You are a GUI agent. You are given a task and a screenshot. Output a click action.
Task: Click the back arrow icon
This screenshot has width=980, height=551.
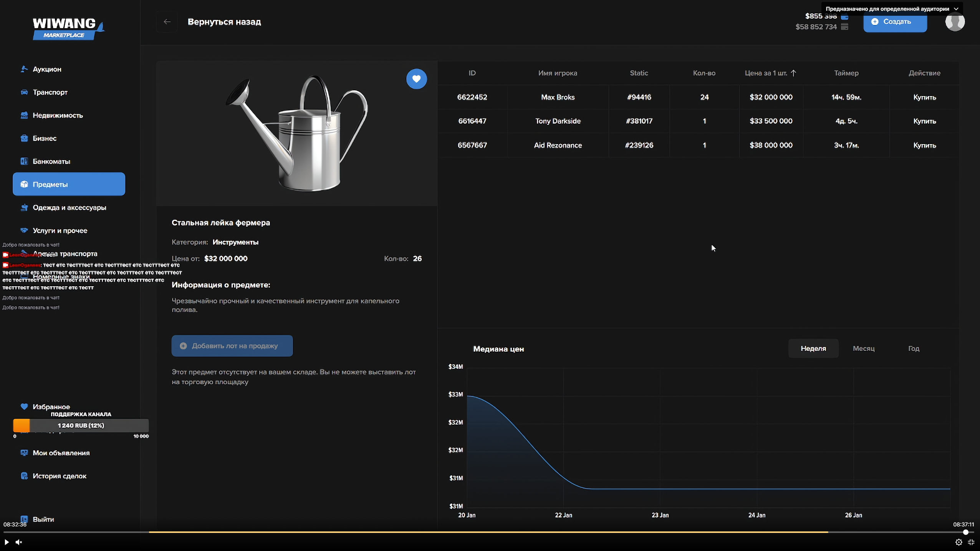point(167,22)
